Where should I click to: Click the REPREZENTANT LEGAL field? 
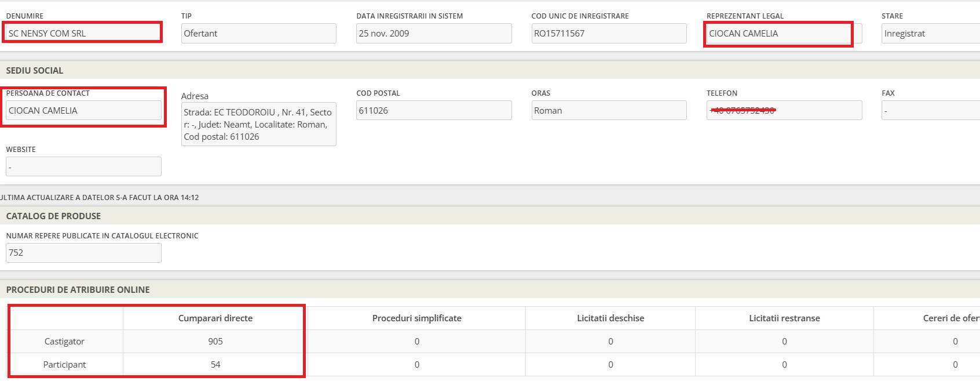tap(778, 33)
